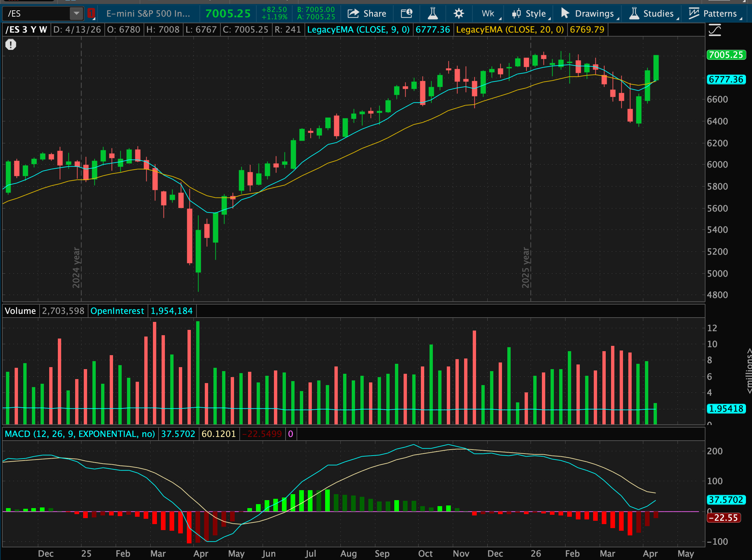Screen dimensions: 752x560
Task: Open the Style dropdown menu
Action: [x=531, y=14]
